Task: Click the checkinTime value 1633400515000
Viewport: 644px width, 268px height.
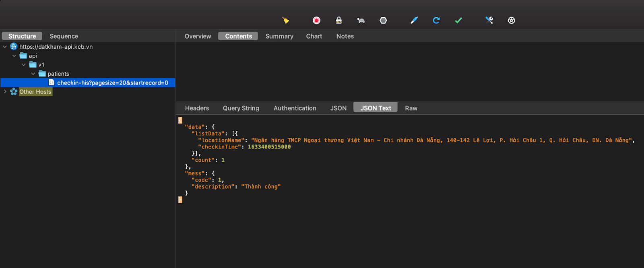Action: click(x=269, y=147)
